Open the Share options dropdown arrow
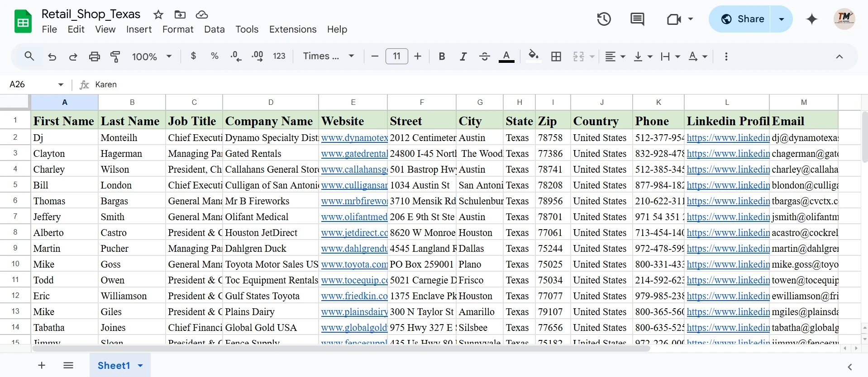 (781, 19)
